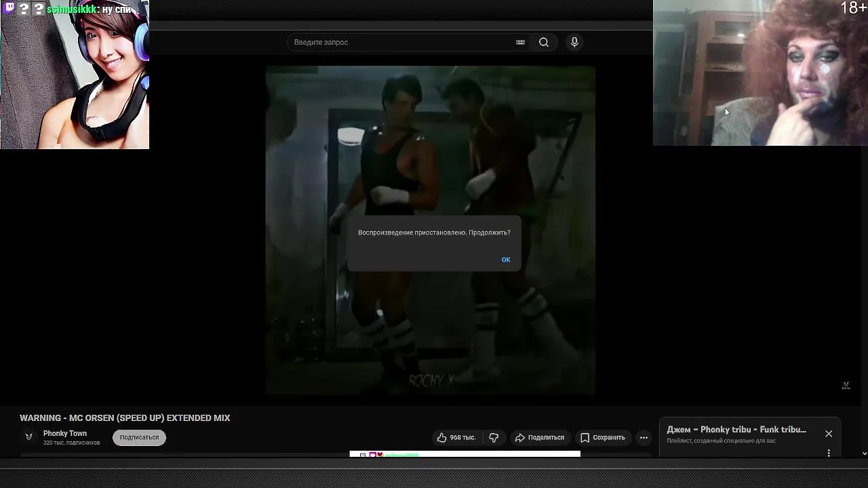Start voice search with the microphone
868x488 pixels.
tap(574, 42)
